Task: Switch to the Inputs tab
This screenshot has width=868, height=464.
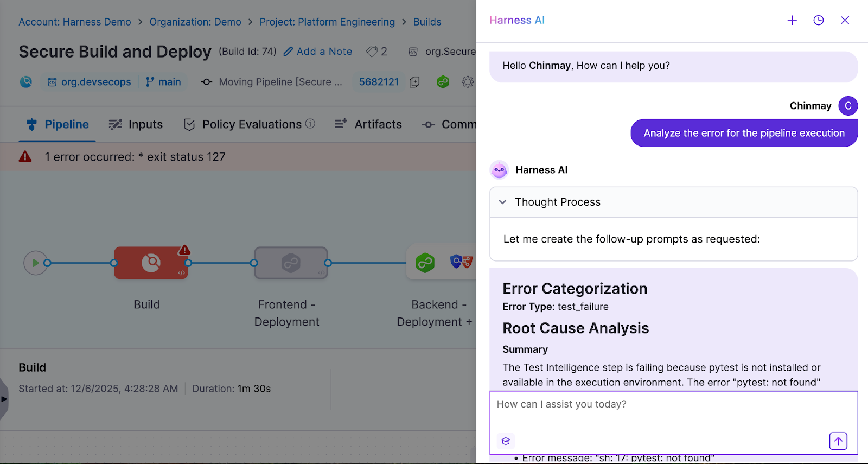Action: tap(136, 124)
